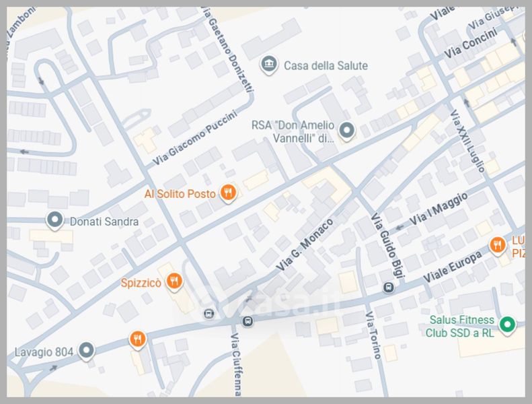Screen dimensions: 532x404
Task: Select the bus stop below Via Guido Bigi
Action: [387, 288]
